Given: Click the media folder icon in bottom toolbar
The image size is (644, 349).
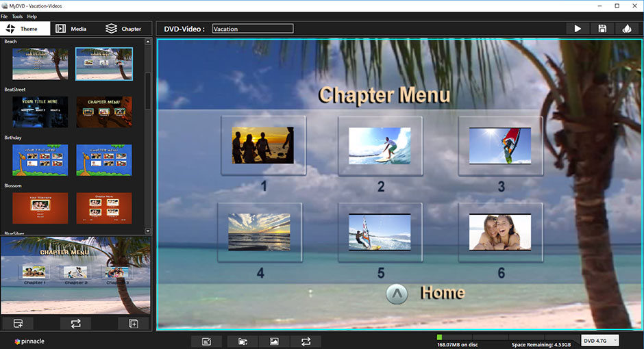Looking at the screenshot, I should pyautogui.click(x=243, y=341).
